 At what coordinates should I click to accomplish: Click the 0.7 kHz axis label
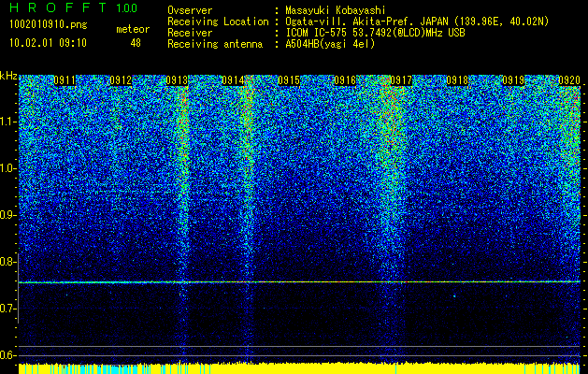click(7, 309)
